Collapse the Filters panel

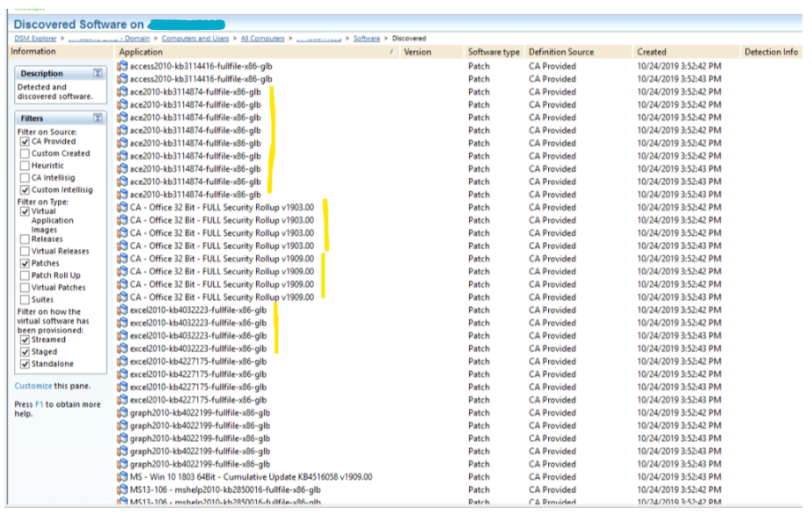[98, 118]
